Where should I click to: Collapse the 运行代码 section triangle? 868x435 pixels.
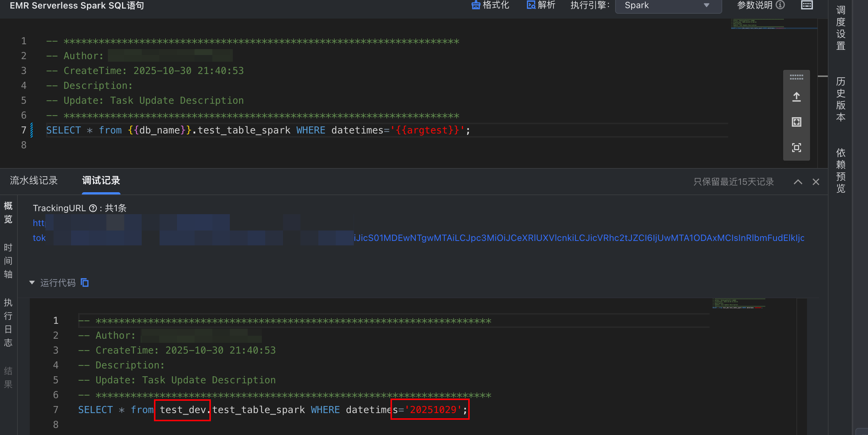32,283
